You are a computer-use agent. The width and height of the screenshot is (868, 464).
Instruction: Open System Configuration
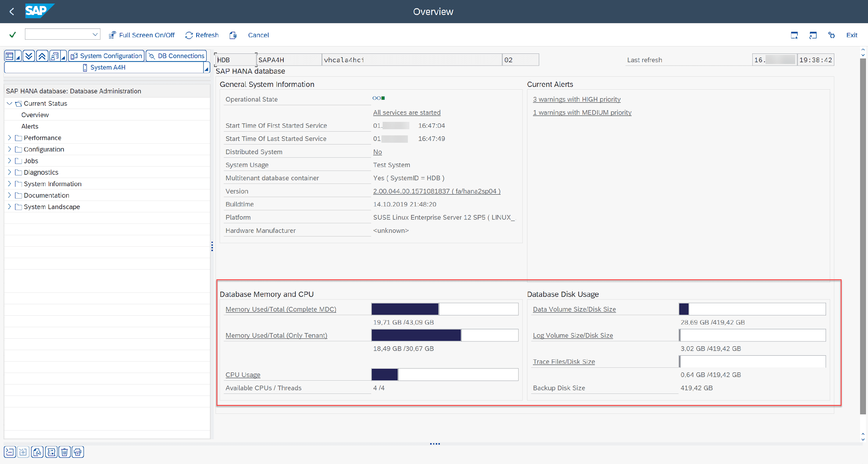(x=106, y=56)
